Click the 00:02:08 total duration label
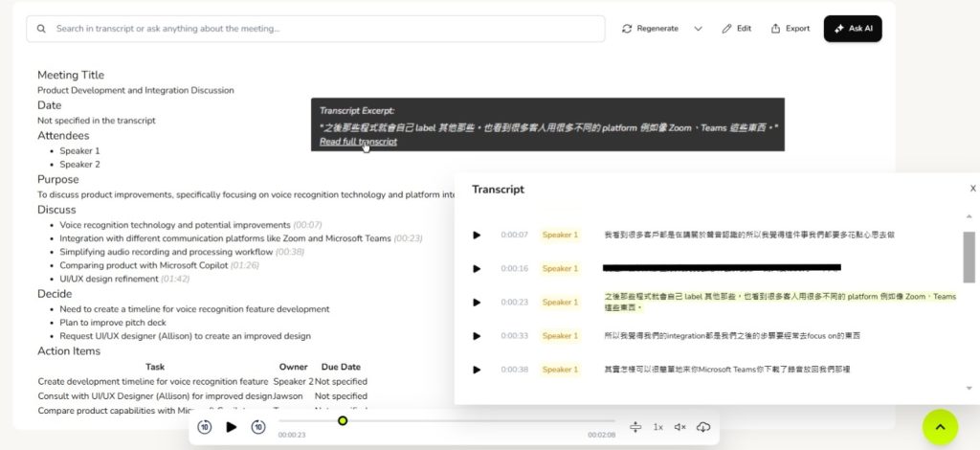 click(x=601, y=435)
